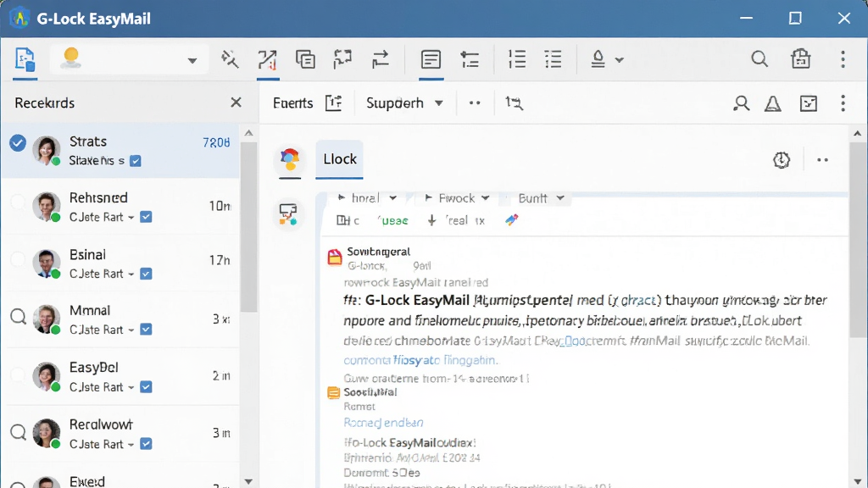Open the Stupderh dropdown
The width and height of the screenshot is (868, 488).
point(404,103)
